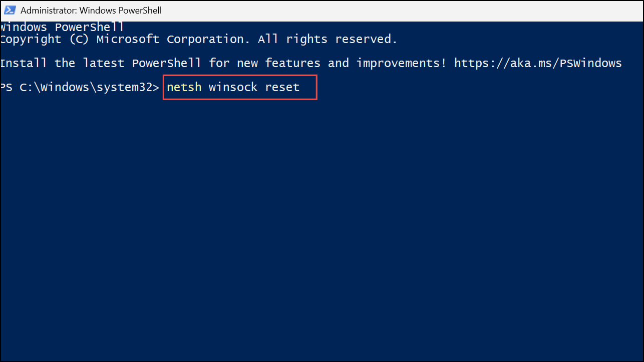The height and width of the screenshot is (362, 644).
Task: Click the Administrator: Windows PowerShell title text
Action: (x=91, y=10)
